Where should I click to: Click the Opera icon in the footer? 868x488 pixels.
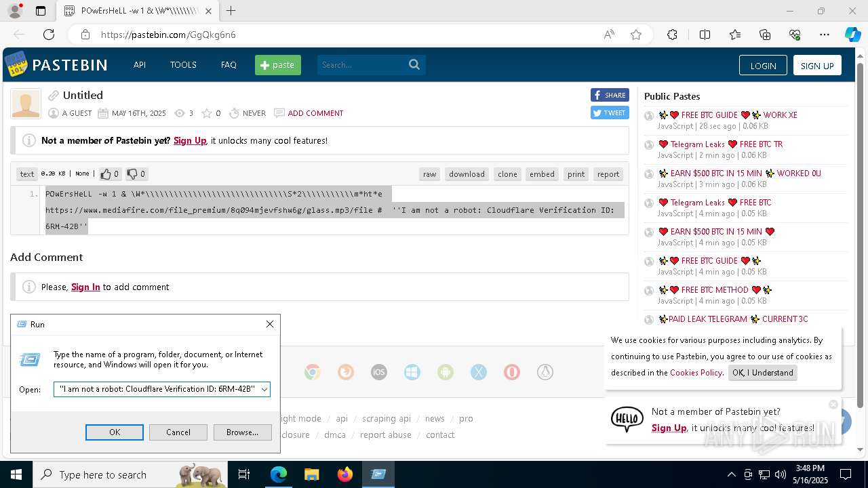[512, 372]
